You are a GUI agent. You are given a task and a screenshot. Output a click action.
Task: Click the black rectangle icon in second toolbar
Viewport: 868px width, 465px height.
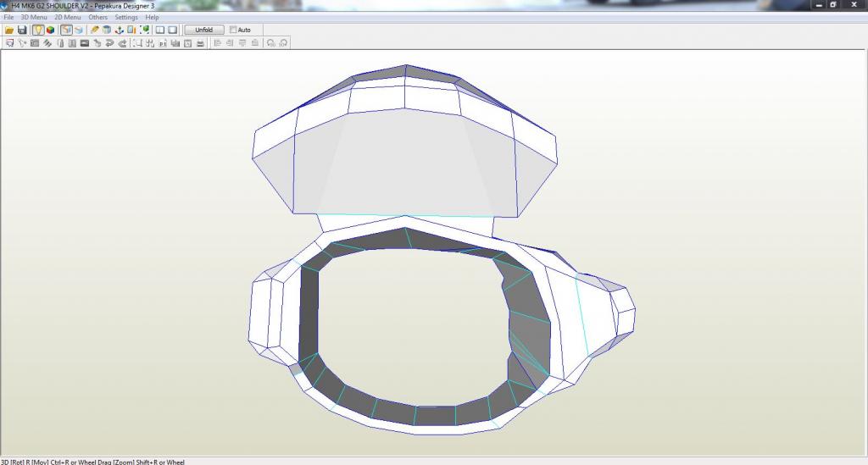85,43
